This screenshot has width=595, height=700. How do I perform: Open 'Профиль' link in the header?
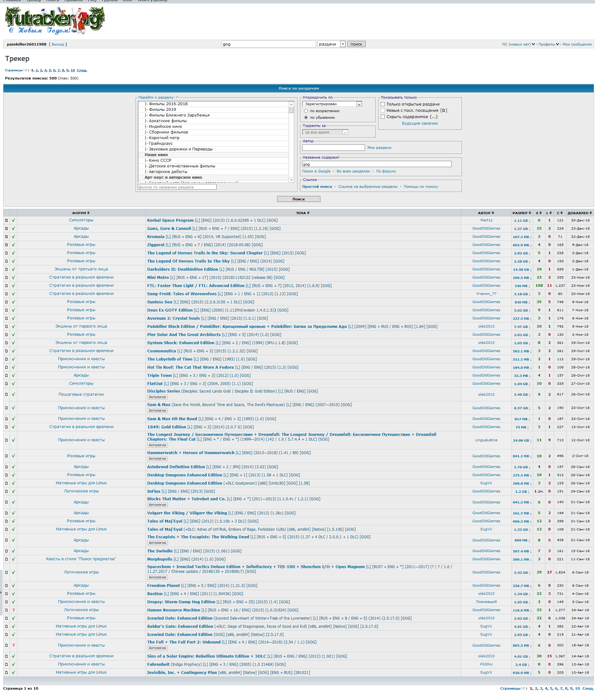pos(546,44)
